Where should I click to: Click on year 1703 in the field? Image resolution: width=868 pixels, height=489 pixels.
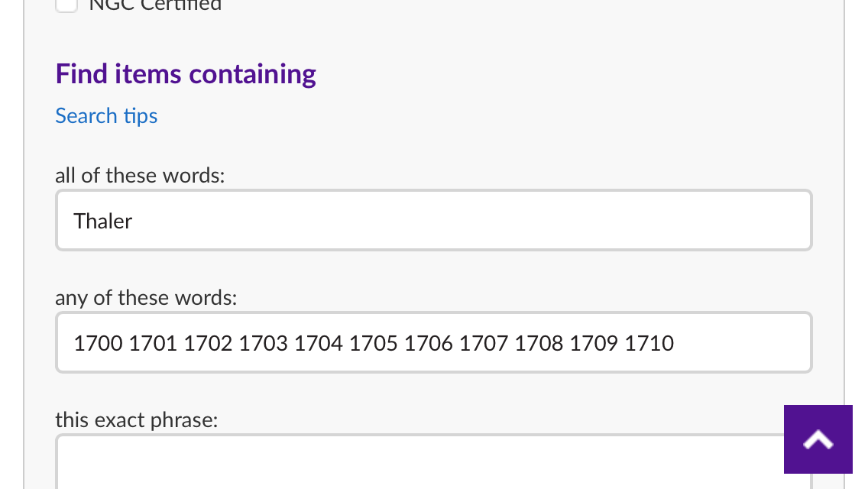[264, 343]
